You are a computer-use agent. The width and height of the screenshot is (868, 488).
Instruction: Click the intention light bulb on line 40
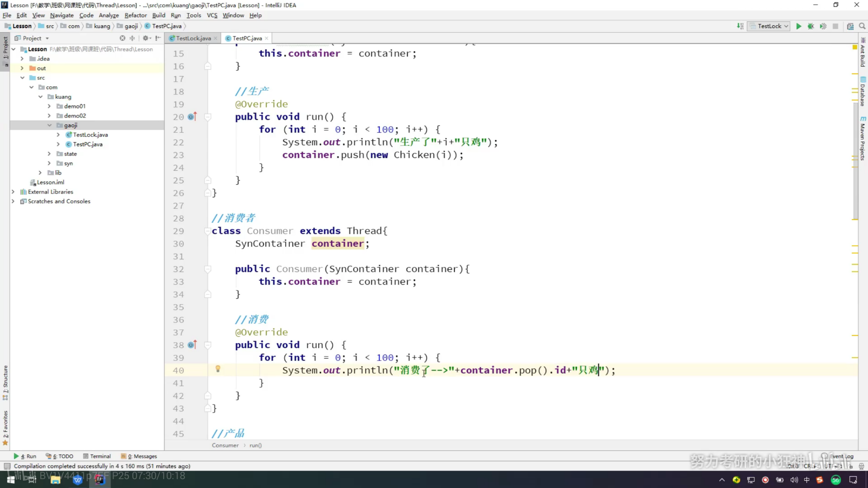tap(218, 369)
